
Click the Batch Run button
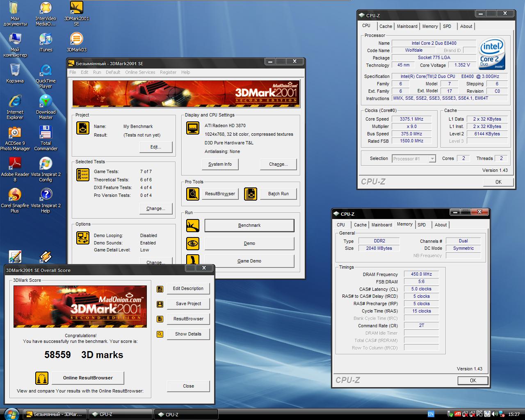278,194
